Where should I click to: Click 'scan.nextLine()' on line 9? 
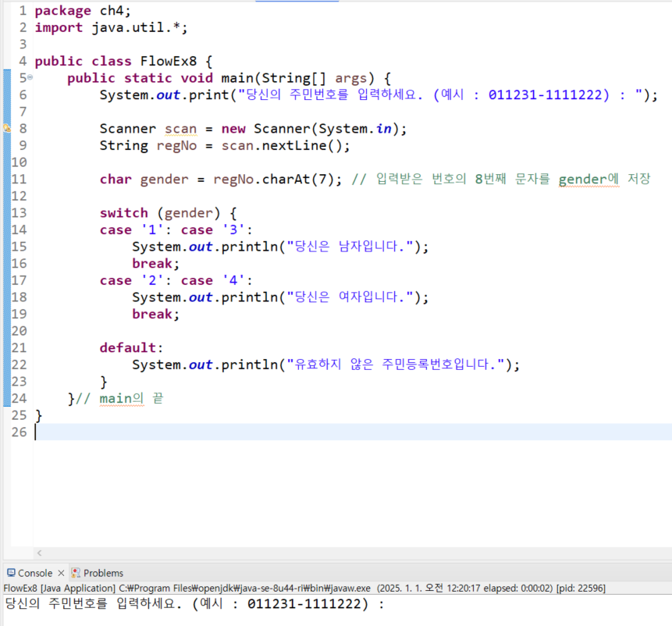click(286, 146)
